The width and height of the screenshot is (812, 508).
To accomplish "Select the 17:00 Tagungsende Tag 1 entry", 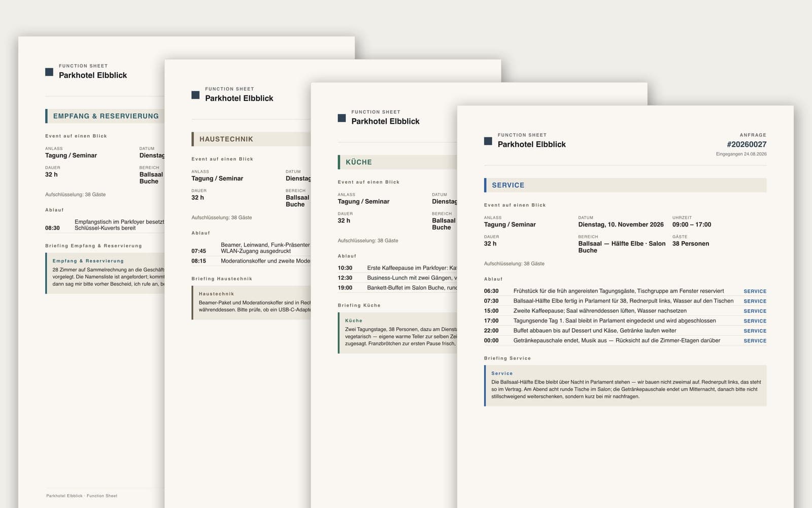I will click(x=625, y=321).
